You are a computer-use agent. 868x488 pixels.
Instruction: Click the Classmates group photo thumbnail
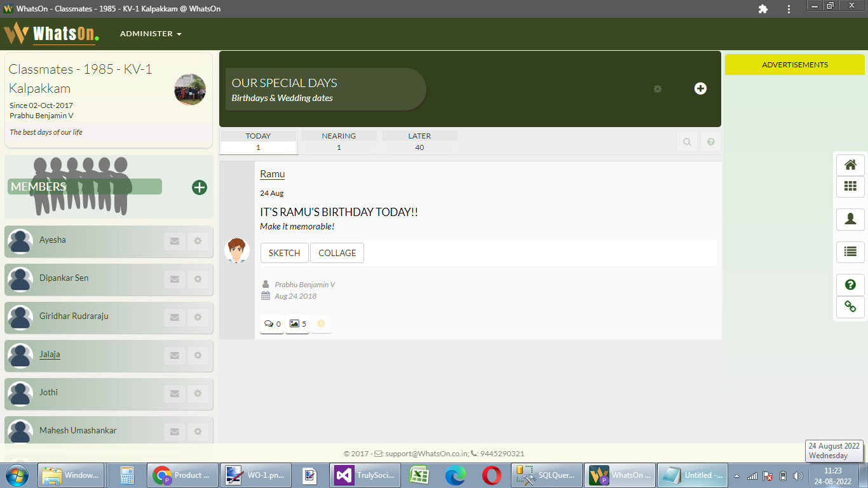click(x=190, y=90)
